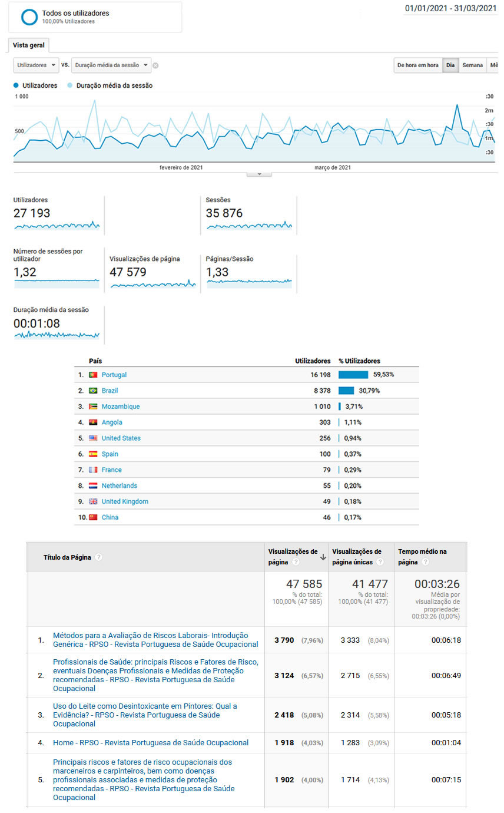Switch chart granularity to Dia
The height and width of the screenshot is (813, 504).
pyautogui.click(x=450, y=65)
